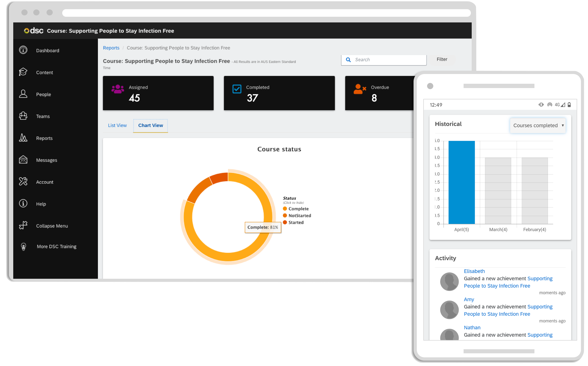Open the Courses completed dropdown
The height and width of the screenshot is (366, 588).
point(538,125)
